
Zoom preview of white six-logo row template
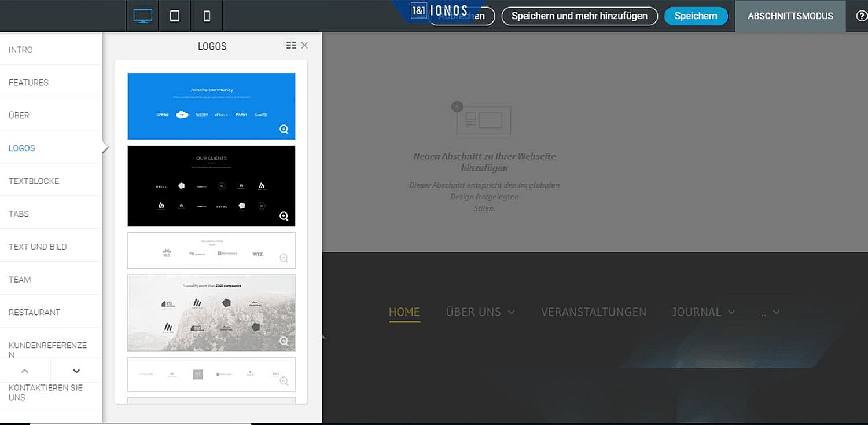tap(284, 381)
